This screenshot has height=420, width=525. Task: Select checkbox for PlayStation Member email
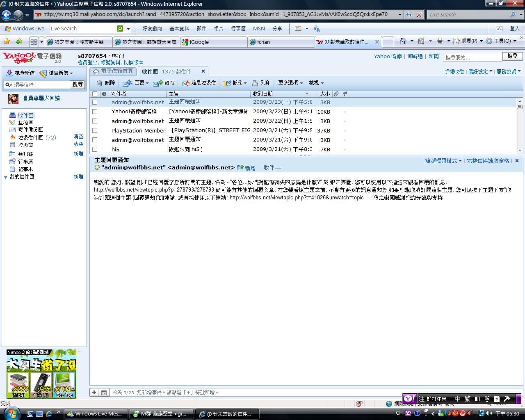point(95,130)
